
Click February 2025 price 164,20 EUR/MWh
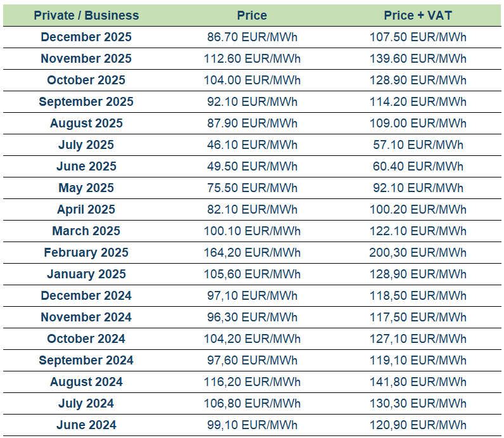pyautogui.click(x=252, y=252)
